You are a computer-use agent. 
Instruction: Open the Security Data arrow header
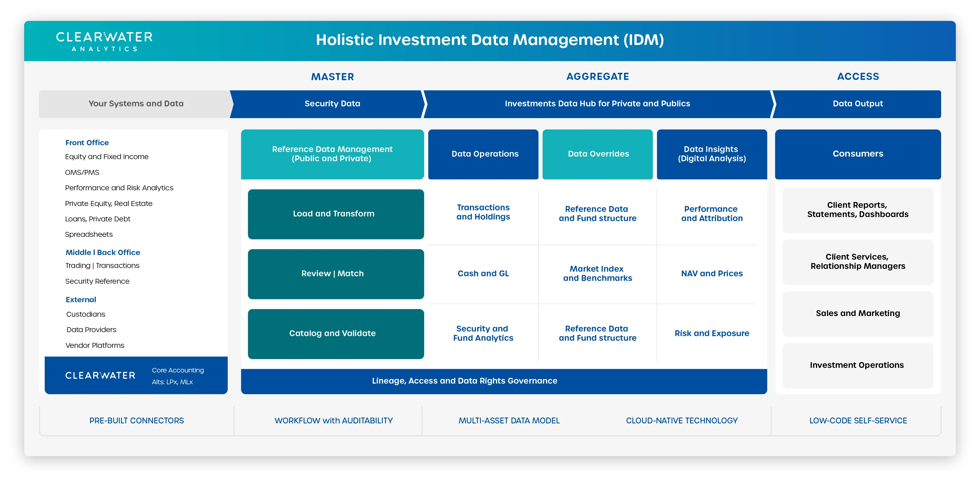tap(332, 104)
